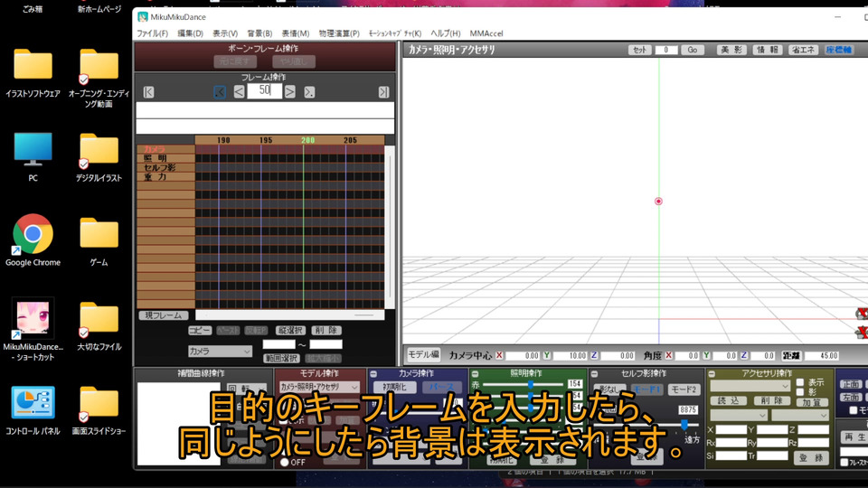868x488 pixels.
Task: Jump to next keyframe button
Action: tap(309, 92)
